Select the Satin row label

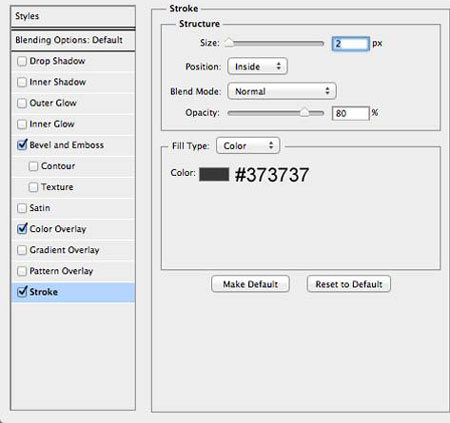pyautogui.click(x=40, y=208)
